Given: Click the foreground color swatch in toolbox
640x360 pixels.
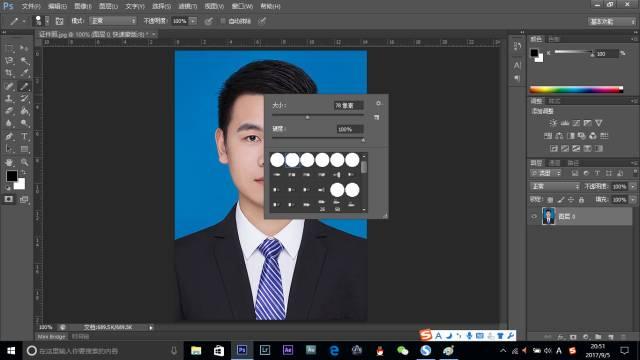Looking at the screenshot, I should click(x=12, y=176).
